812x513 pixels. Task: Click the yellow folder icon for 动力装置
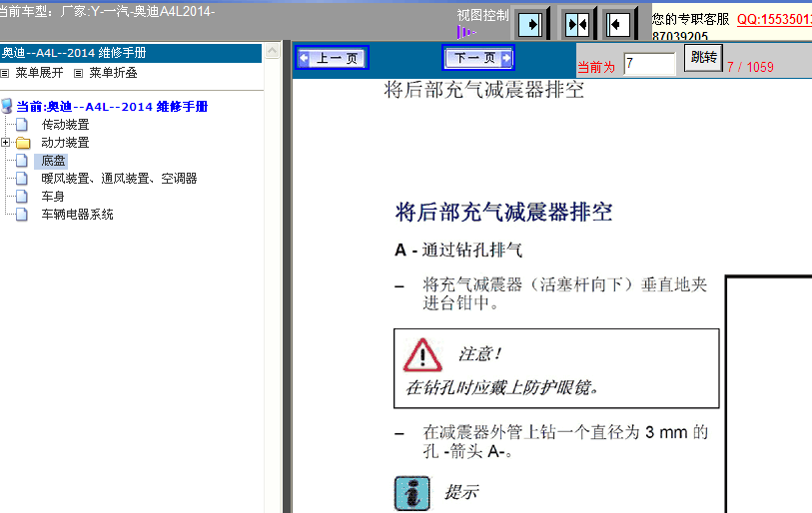23,143
